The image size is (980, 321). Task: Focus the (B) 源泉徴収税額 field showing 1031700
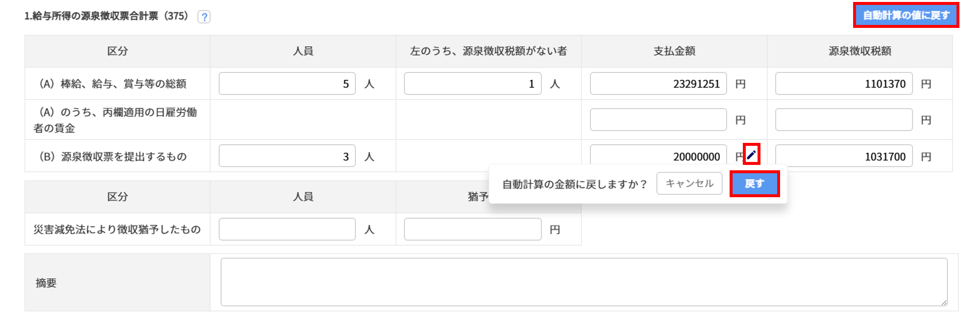point(843,156)
